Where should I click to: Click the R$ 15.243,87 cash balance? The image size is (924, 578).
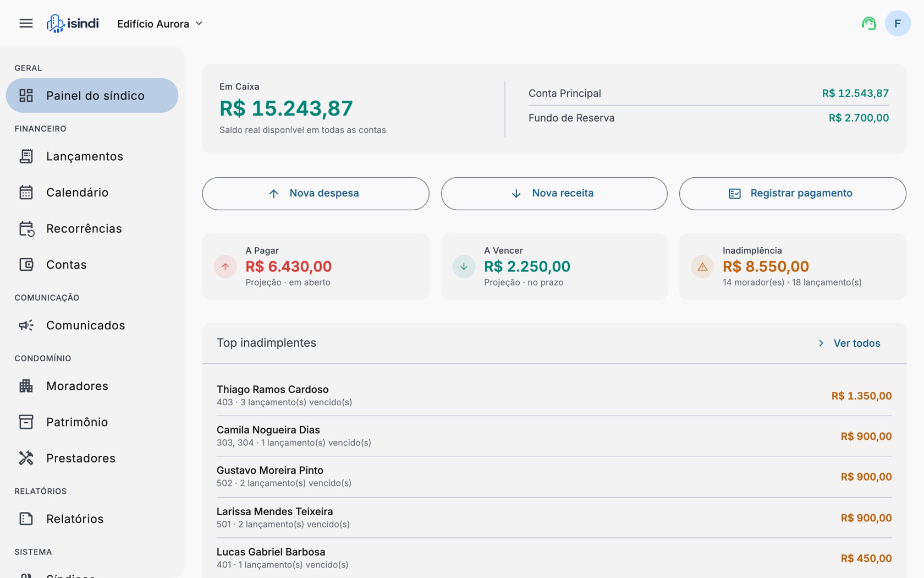point(286,108)
